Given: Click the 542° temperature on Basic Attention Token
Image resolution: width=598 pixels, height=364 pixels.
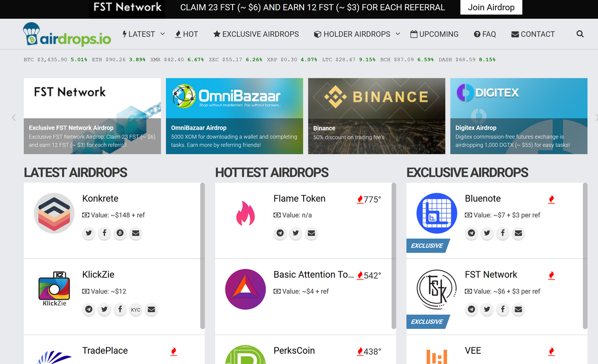Looking at the screenshot, I should tap(372, 275).
